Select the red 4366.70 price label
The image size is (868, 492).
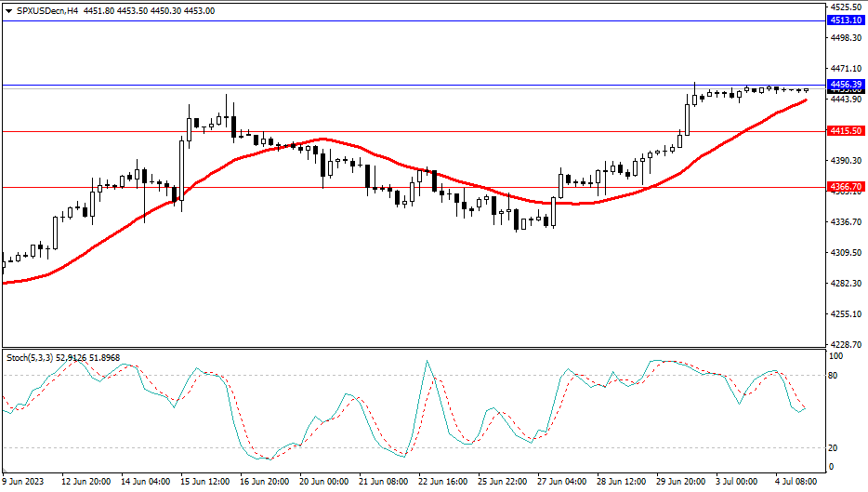tap(846, 187)
